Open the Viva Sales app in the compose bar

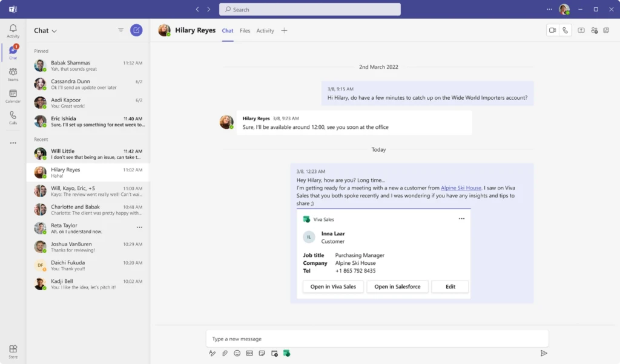pos(287,353)
